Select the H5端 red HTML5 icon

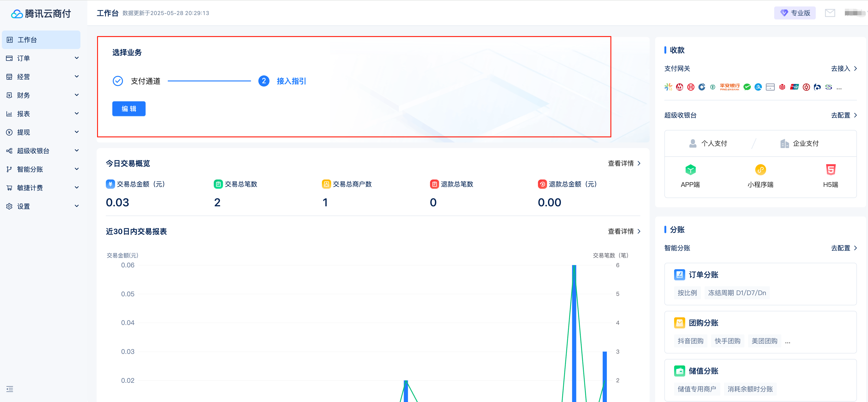tap(831, 170)
